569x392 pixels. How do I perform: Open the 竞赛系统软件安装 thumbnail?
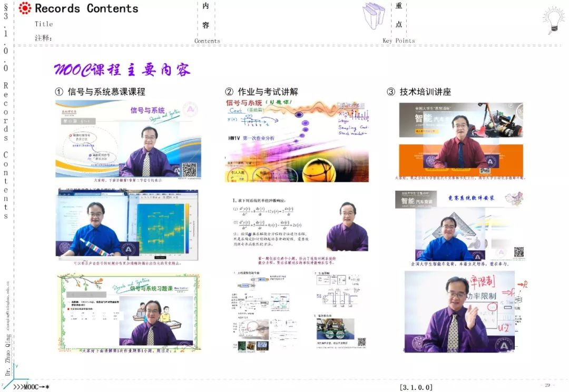point(459,226)
